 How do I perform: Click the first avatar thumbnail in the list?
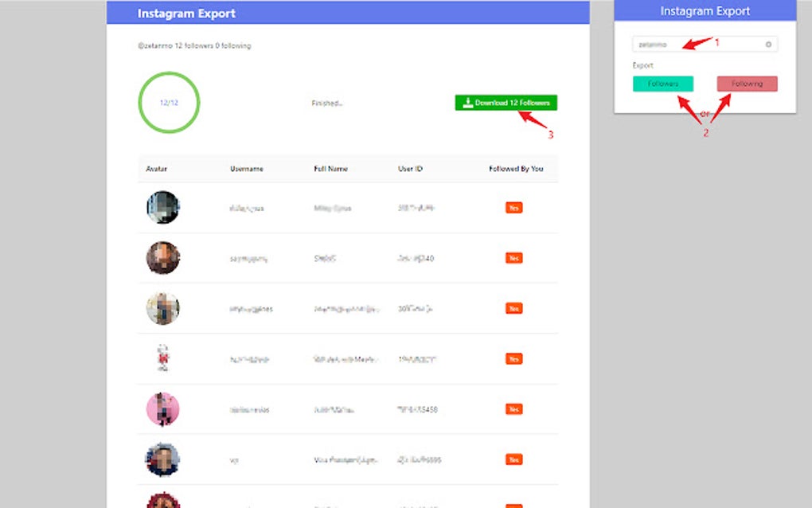point(162,207)
